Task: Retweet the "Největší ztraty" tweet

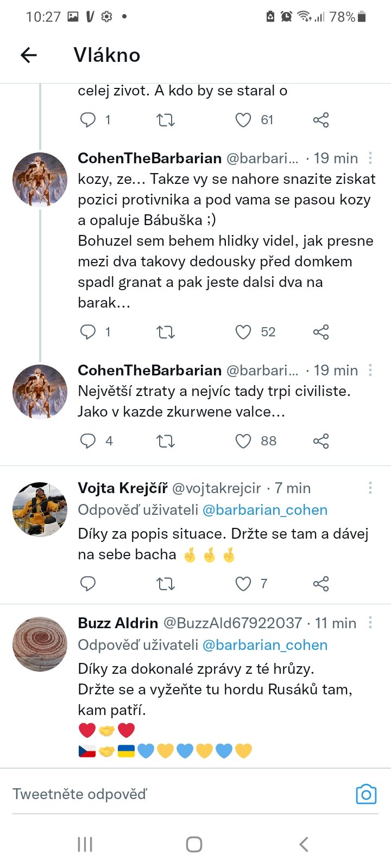Action: click(x=166, y=441)
